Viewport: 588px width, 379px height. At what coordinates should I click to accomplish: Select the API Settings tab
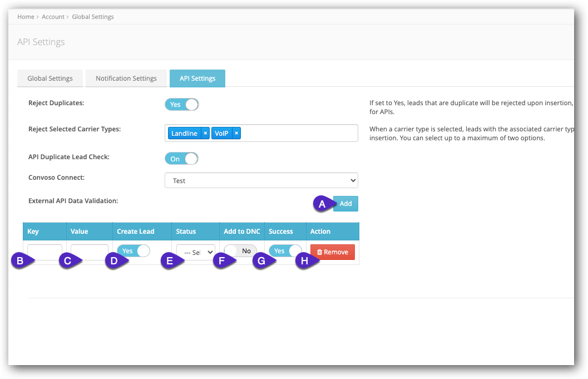click(x=197, y=78)
